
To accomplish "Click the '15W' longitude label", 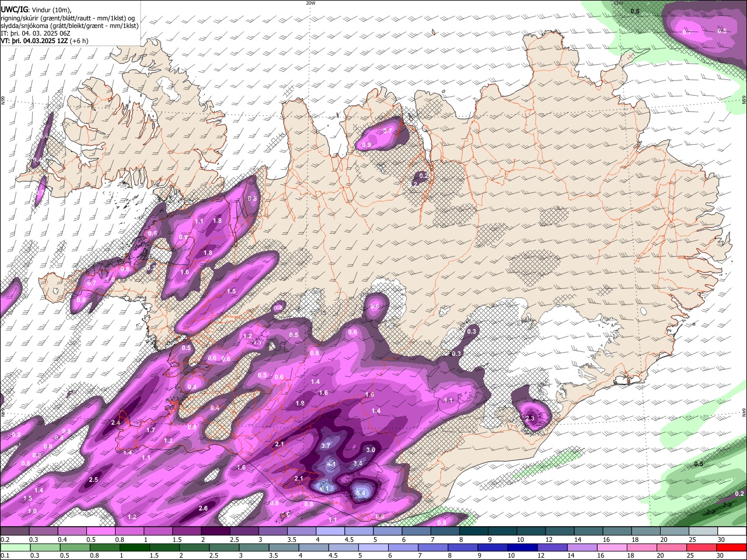I will point(618,3).
